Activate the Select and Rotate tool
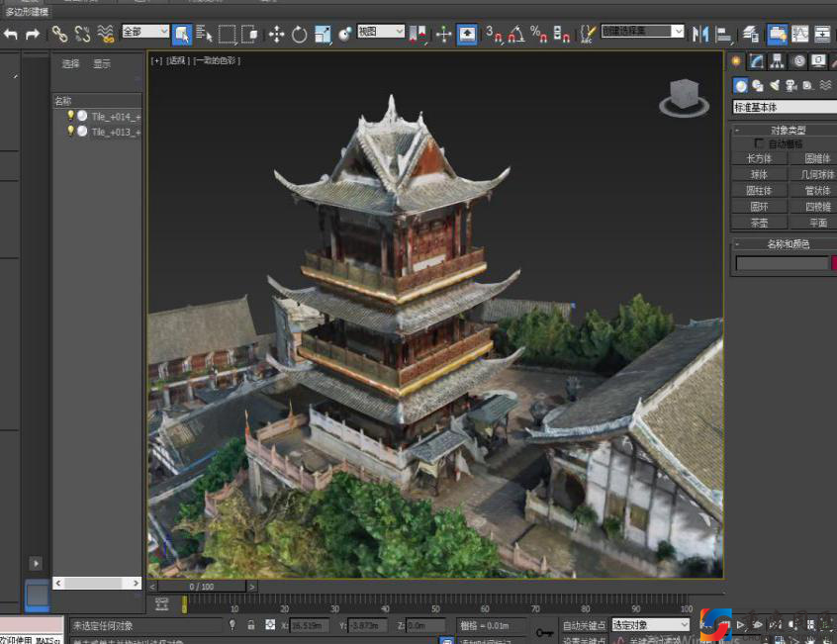The width and height of the screenshot is (837, 644). point(300,35)
